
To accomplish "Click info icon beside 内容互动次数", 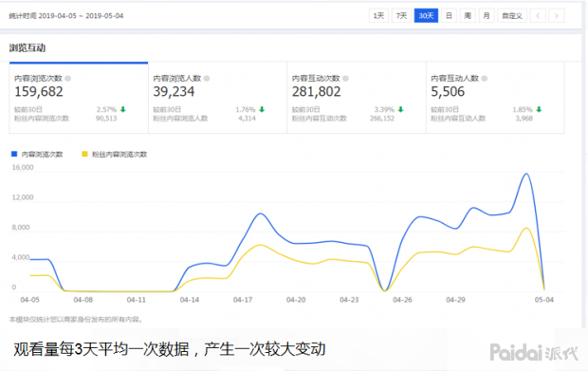I will click(345, 79).
